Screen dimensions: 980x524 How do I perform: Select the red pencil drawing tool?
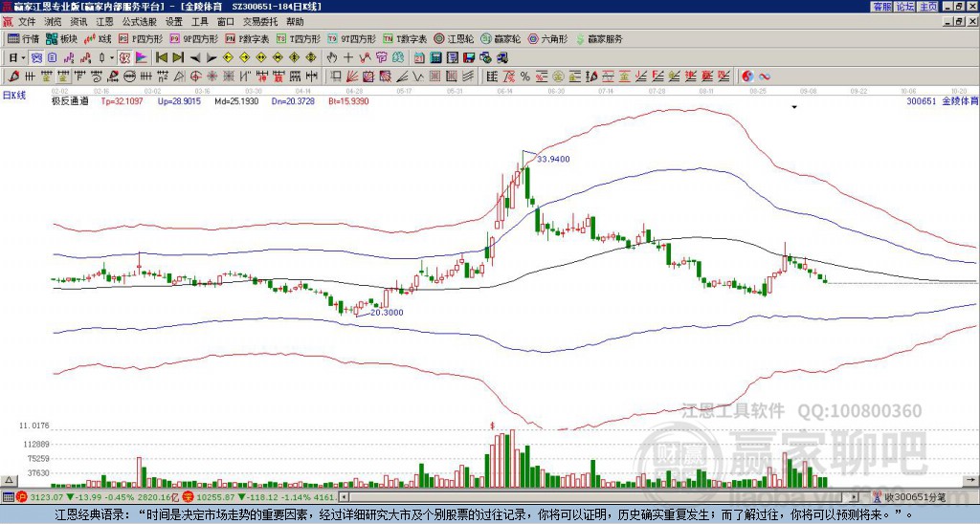coord(13,76)
